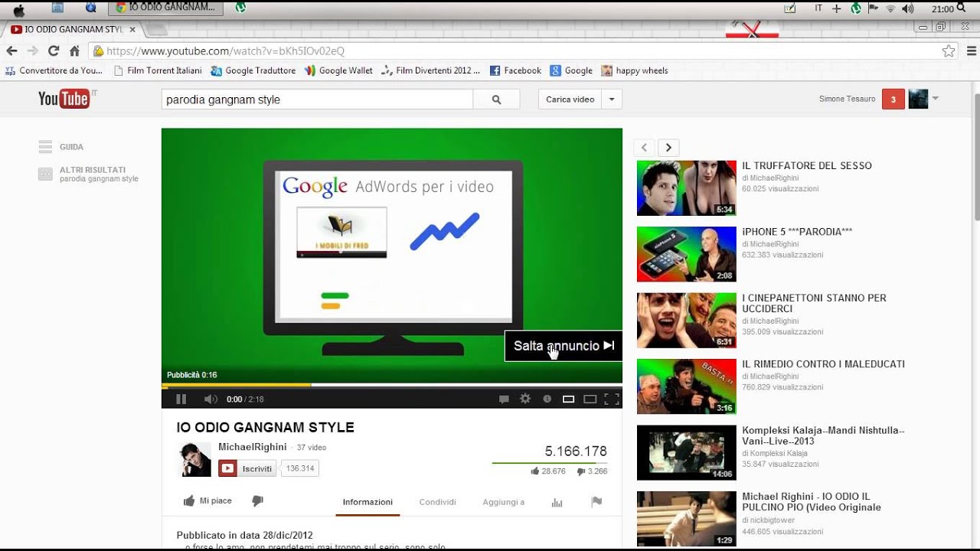Switch to small player size icon
This screenshot has width=980, height=551.
[568, 399]
